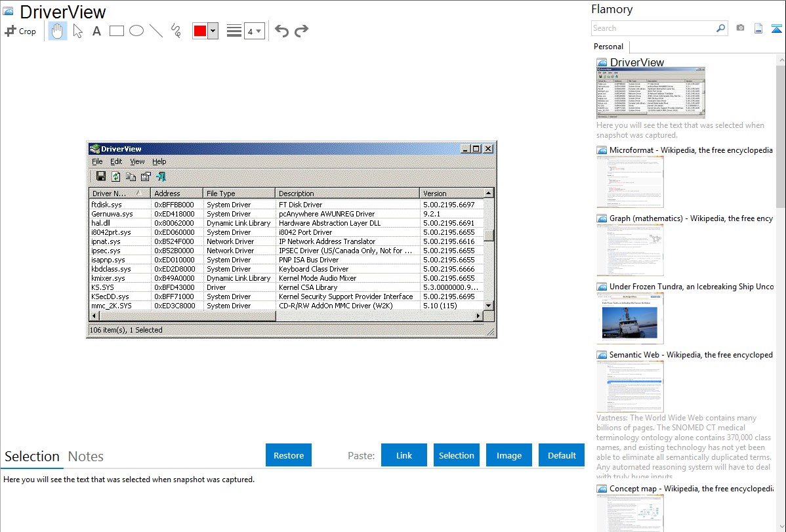Click the red color swatch
The image size is (786, 532).
click(x=200, y=31)
